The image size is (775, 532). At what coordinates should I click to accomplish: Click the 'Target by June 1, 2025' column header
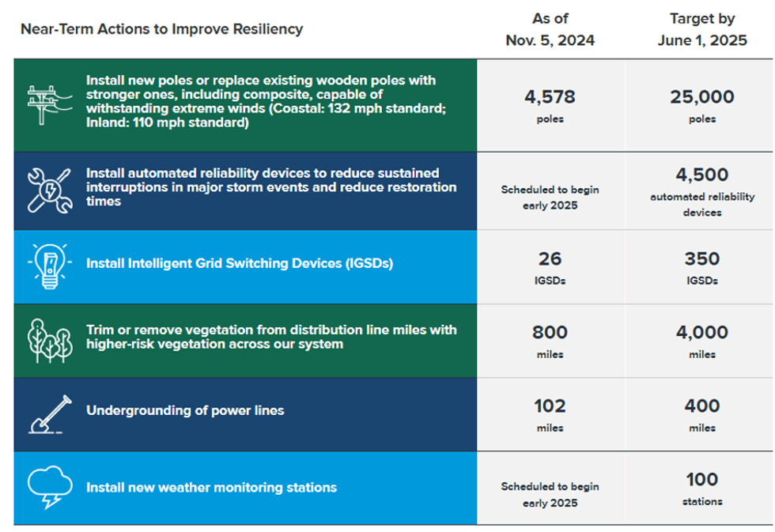pyautogui.click(x=702, y=29)
